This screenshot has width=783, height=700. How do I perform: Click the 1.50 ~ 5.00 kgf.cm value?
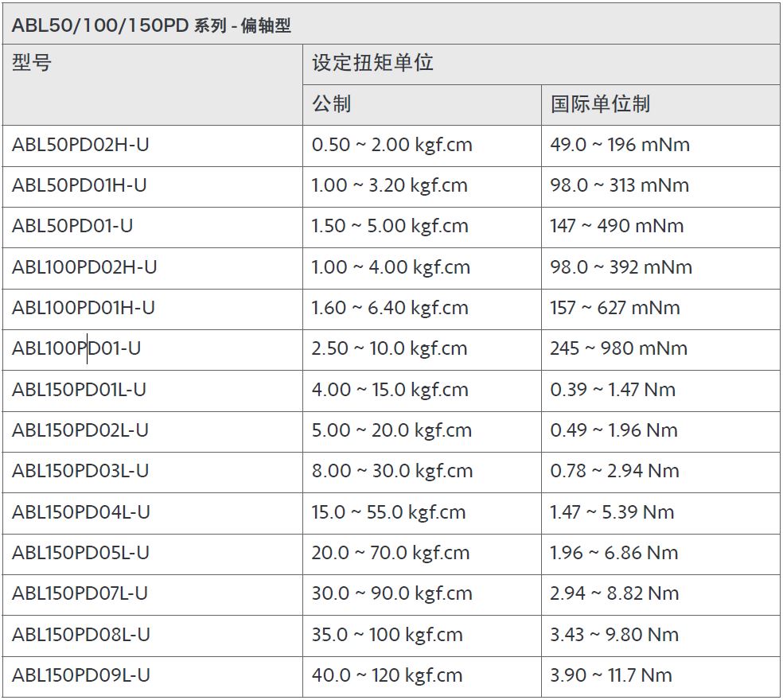click(389, 226)
